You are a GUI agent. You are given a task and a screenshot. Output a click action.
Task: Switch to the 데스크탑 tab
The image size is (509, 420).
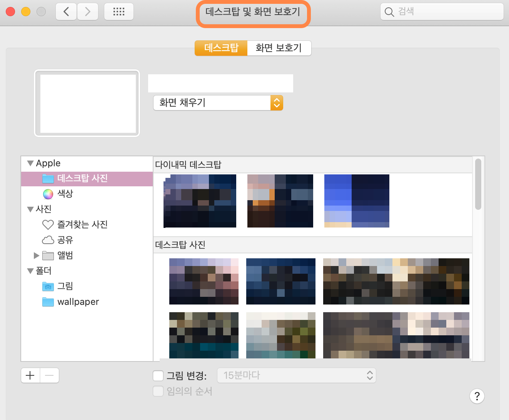click(221, 48)
